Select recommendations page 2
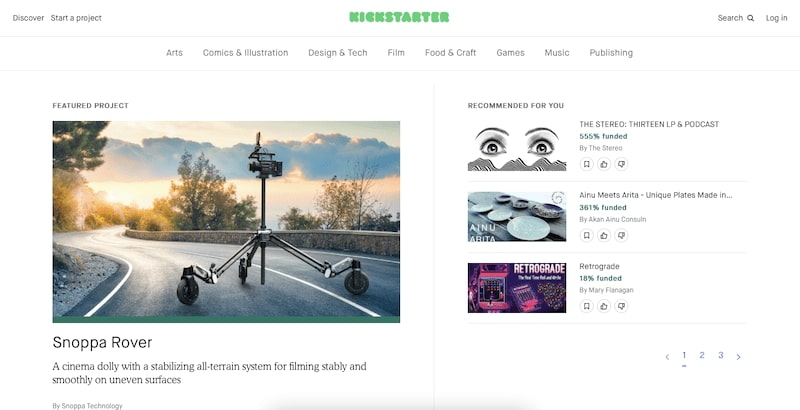Screen dimensions: 800x410 tap(702, 355)
